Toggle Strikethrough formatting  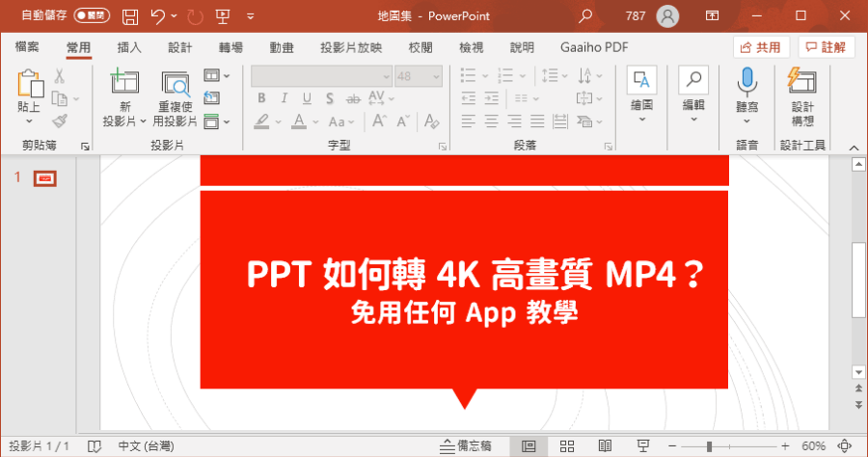coord(353,99)
